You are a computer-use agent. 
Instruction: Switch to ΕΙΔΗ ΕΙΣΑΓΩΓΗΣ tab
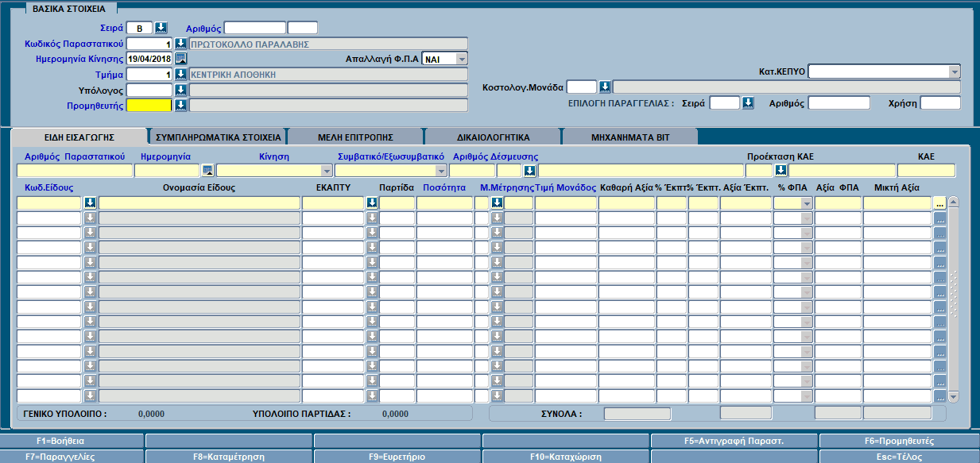[78, 137]
